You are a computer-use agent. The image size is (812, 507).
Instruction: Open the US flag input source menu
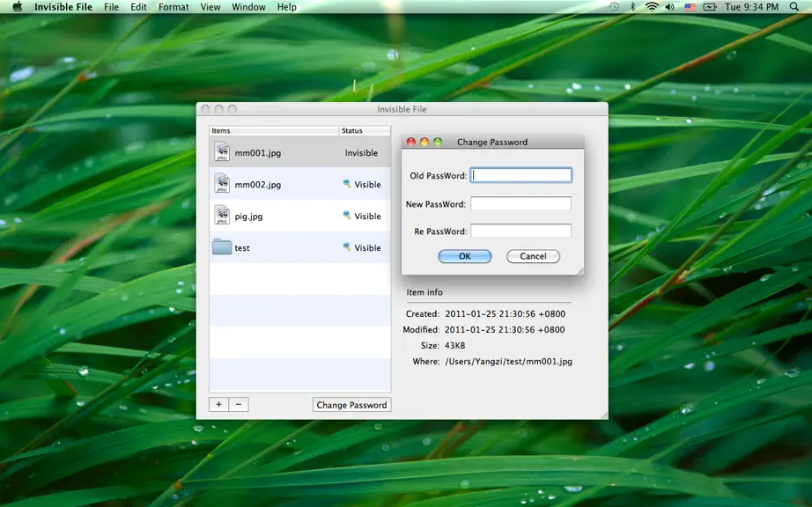click(x=690, y=7)
